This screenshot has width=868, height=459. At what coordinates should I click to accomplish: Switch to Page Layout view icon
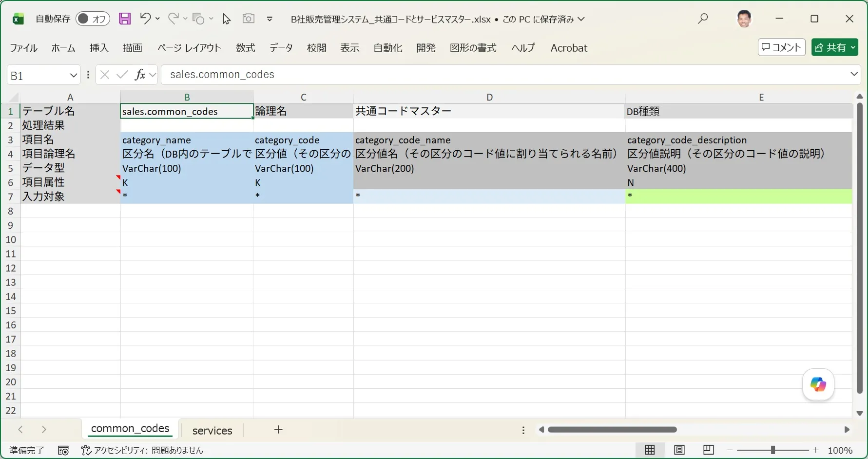(679, 450)
